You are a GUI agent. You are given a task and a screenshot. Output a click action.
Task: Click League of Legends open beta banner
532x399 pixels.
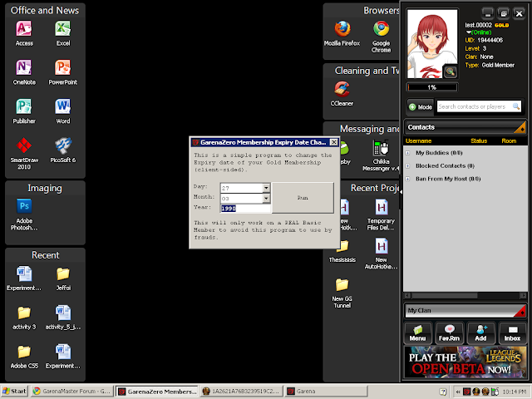tap(465, 362)
